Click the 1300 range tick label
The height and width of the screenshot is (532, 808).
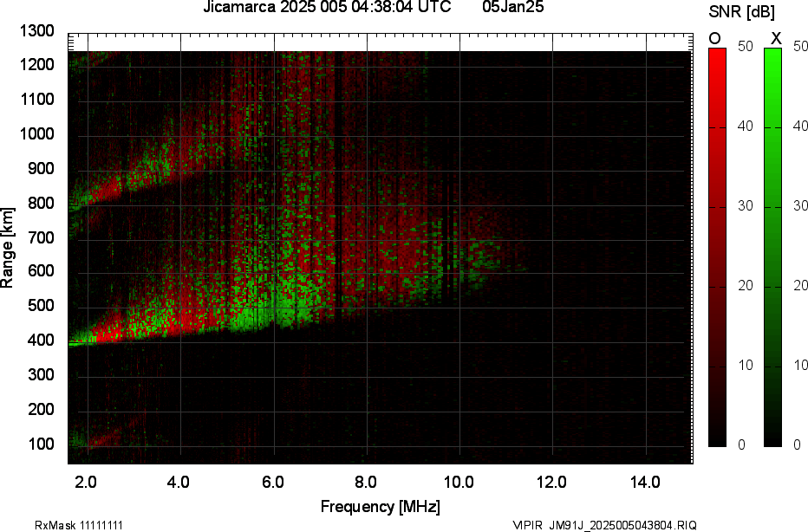pyautogui.click(x=37, y=31)
